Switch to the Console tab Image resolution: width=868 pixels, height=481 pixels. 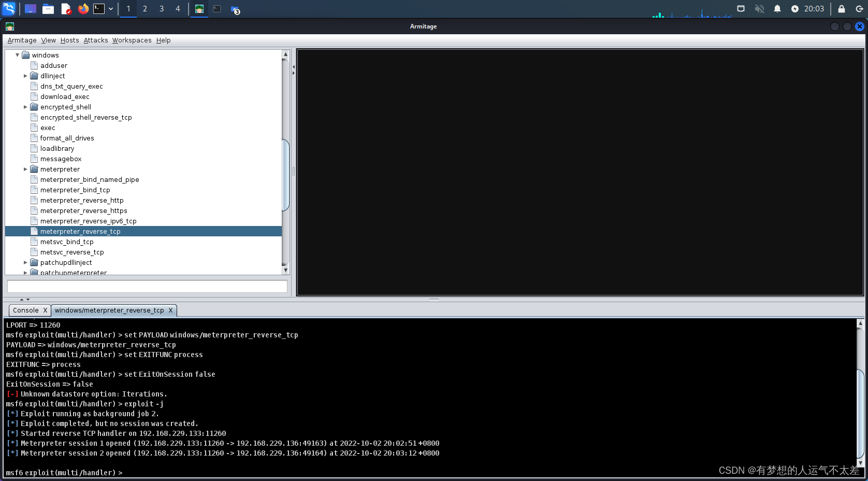click(x=26, y=310)
